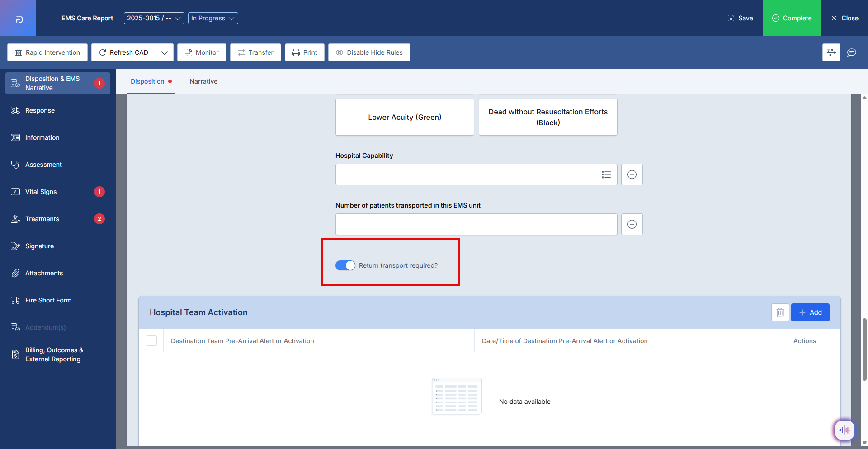868x449 pixels.
Task: Open the Treatments section
Action: click(x=58, y=219)
